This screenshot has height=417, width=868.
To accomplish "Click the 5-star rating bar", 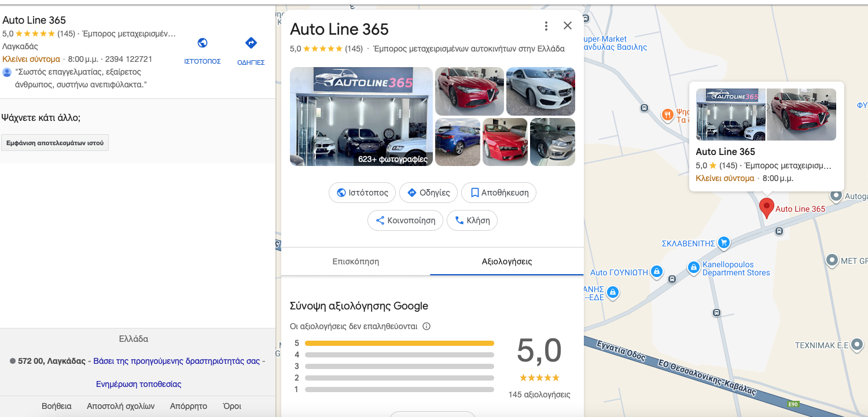I will coord(399,343).
